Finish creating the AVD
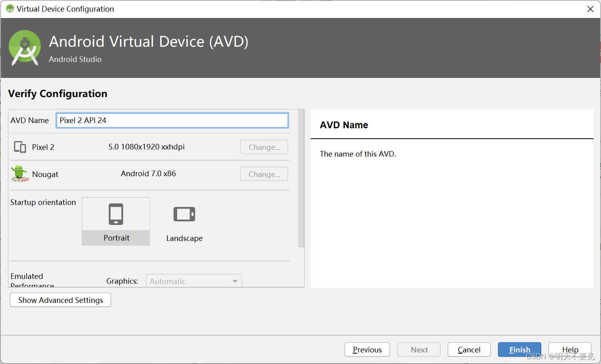 [519, 350]
